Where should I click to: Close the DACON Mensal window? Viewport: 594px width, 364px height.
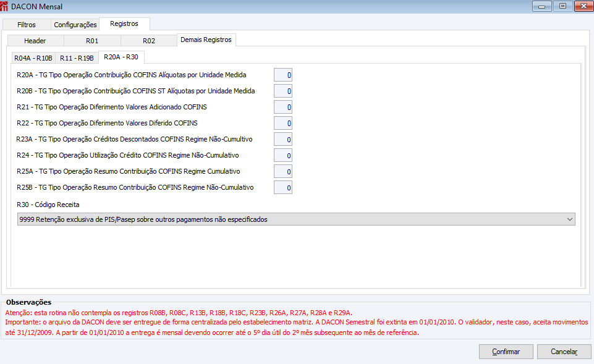583,6
